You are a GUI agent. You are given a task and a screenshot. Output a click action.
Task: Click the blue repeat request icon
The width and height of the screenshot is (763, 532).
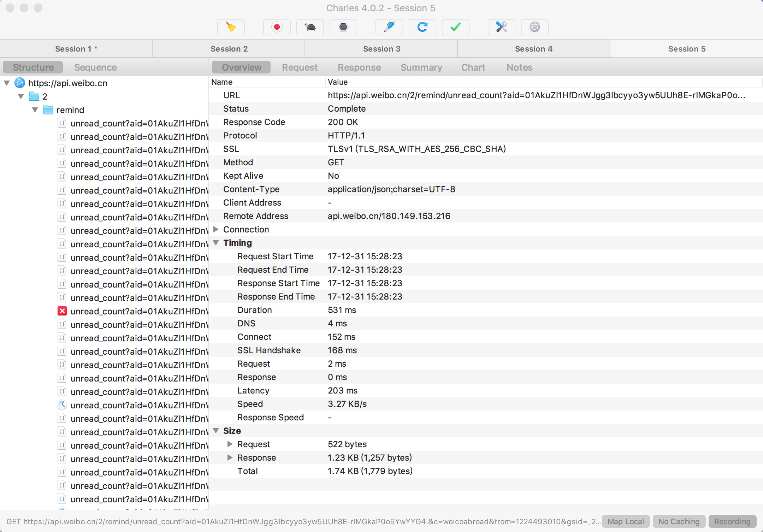click(422, 27)
